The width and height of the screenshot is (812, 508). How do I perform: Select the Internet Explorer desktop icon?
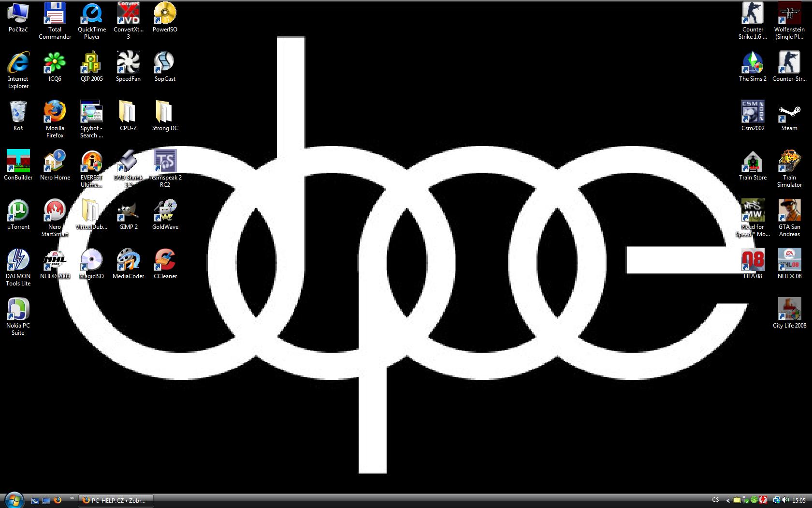coord(18,71)
